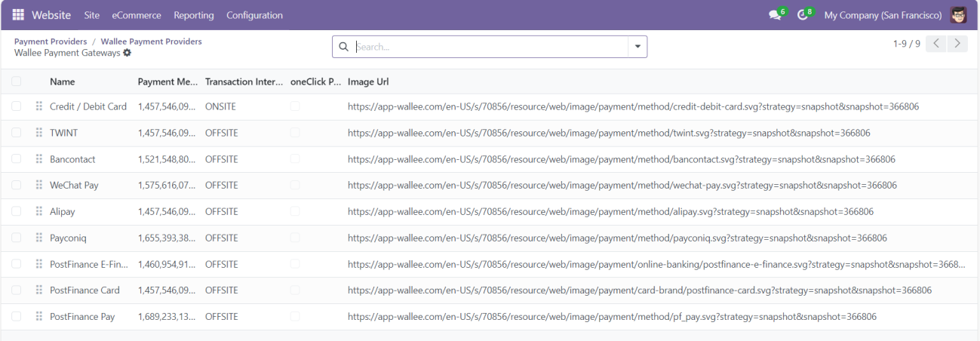
Task: Click the drag handle for Alipay row
Action: pyautogui.click(x=39, y=212)
